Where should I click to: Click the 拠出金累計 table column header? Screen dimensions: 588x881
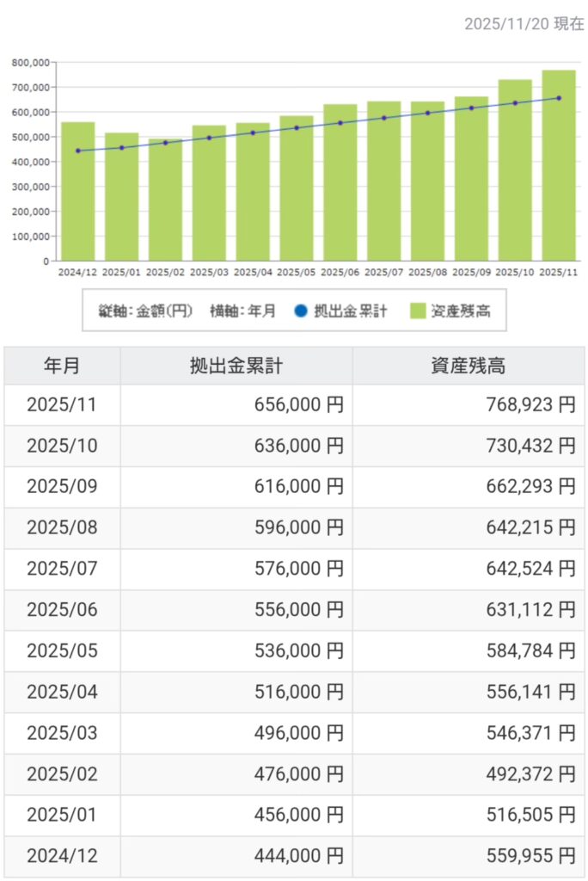[236, 366]
